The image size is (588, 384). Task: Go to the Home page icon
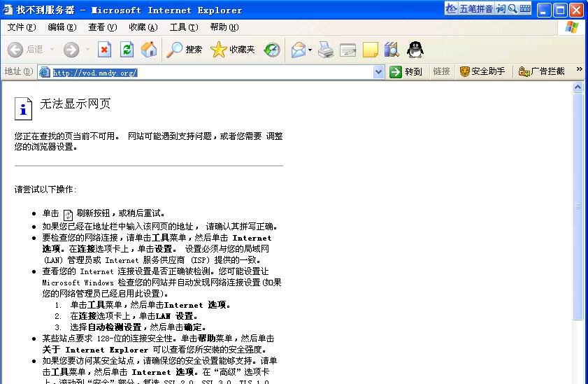149,50
